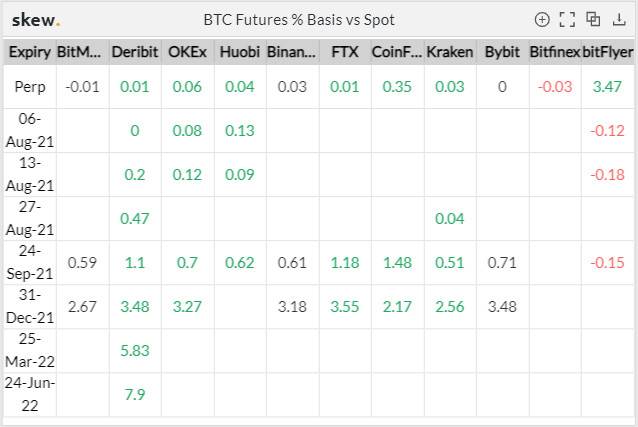Select bitFlyer Perp value 3.47

point(607,87)
